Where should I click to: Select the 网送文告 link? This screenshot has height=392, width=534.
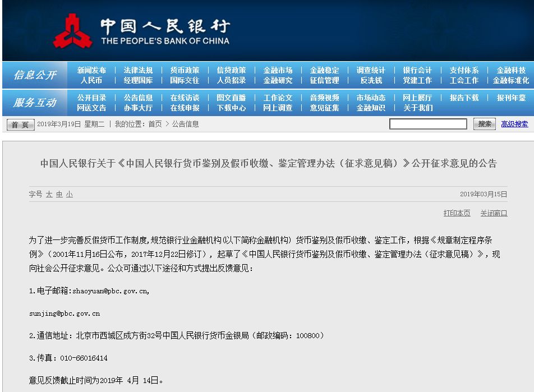click(91, 108)
